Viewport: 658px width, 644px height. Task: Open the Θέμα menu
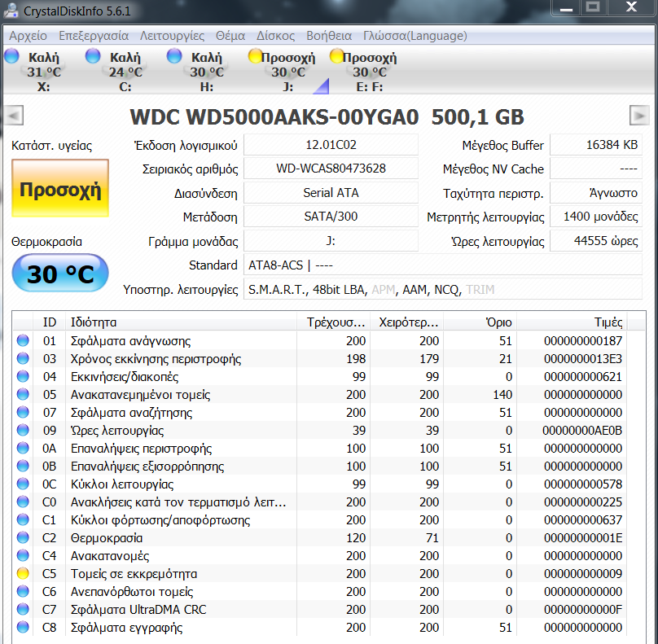tap(230, 36)
